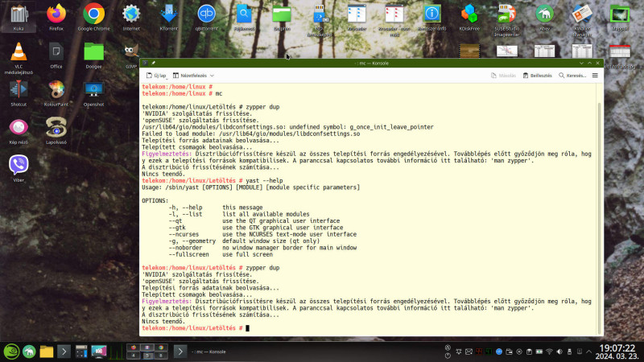The width and height of the screenshot is (644, 362).
Task: Open SUSE Studio Imagewriter desktop icon
Action: tap(507, 19)
